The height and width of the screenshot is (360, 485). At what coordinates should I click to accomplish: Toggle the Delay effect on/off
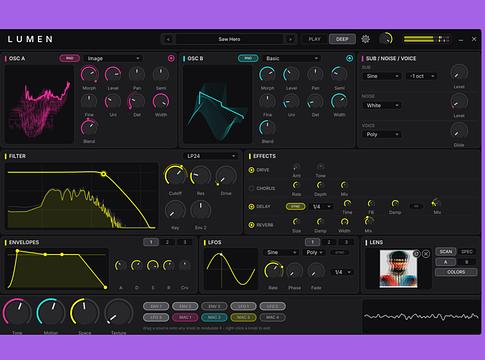tap(251, 207)
